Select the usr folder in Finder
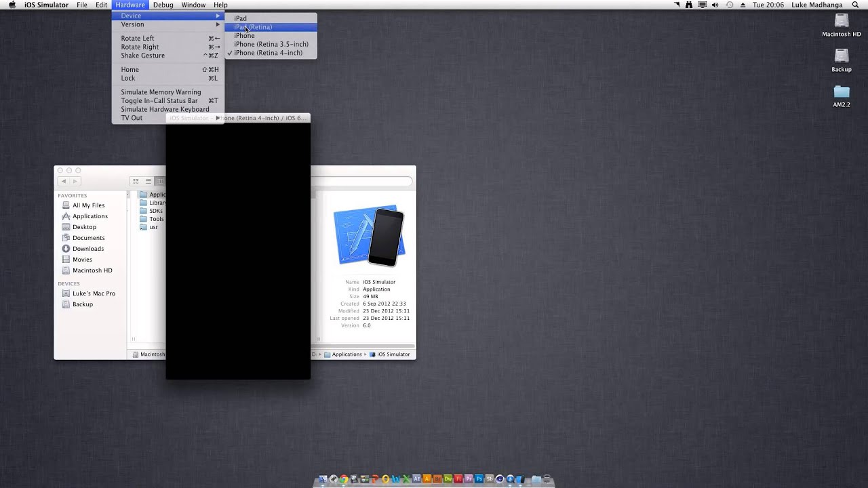This screenshot has height=488, width=868. click(x=149, y=227)
